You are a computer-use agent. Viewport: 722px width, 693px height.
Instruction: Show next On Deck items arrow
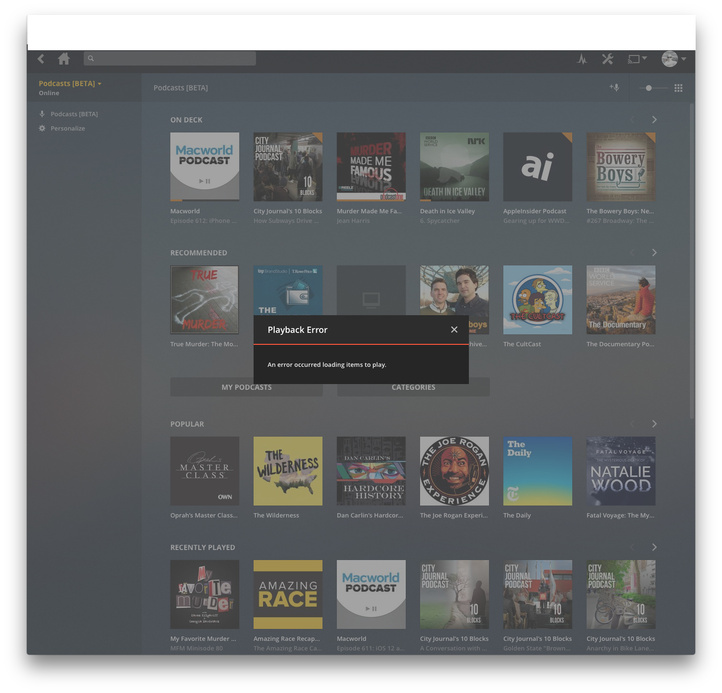coord(654,120)
